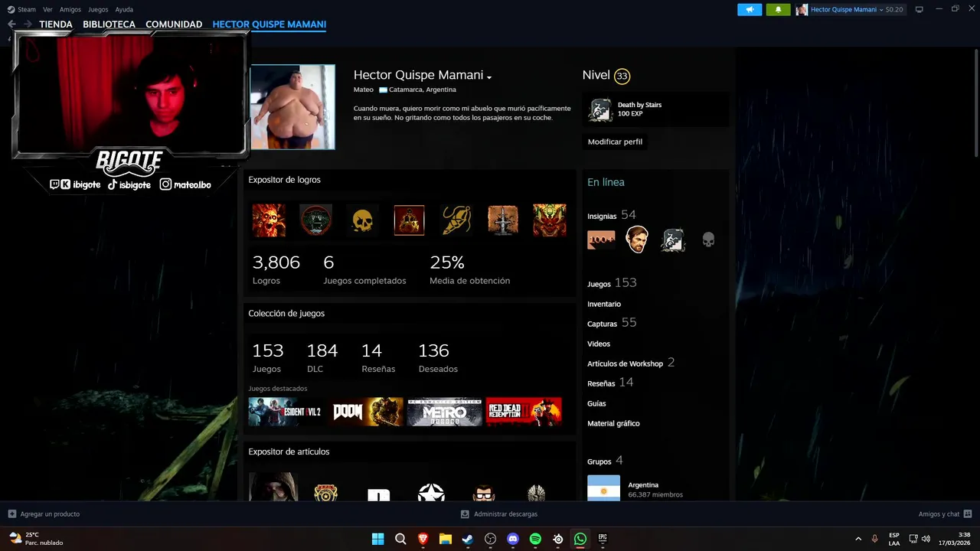The image size is (980, 551).
Task: Open the Juegos 153 sidebar link
Action: click(612, 283)
